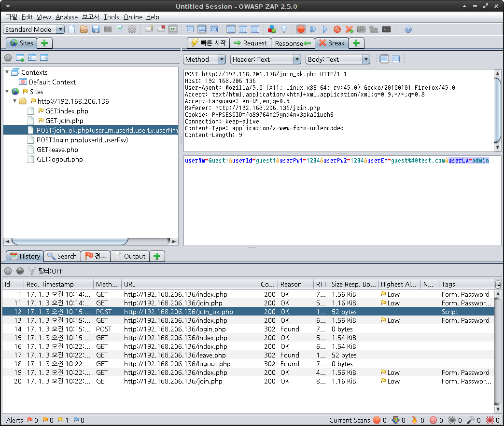Sort by the Req. Timestamp column header
This screenshot has height=426, width=504.
pos(58,284)
